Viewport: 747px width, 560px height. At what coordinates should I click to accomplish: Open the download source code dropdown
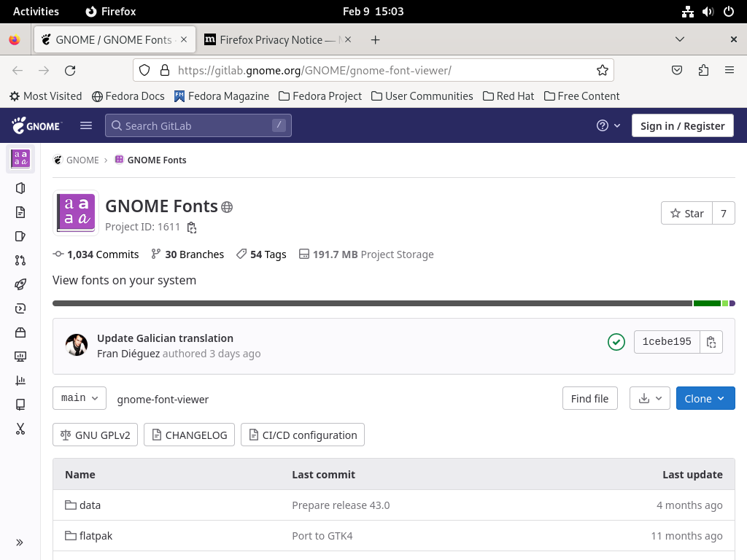pyautogui.click(x=650, y=399)
